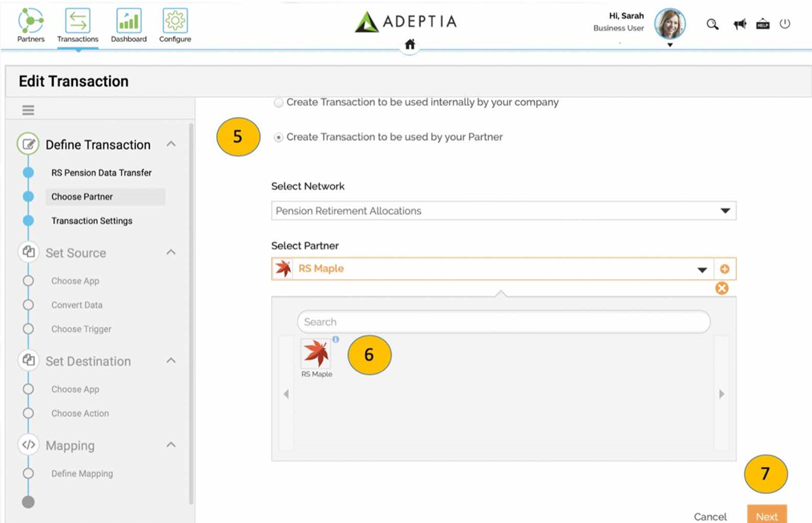Select internal company transaction radio option
812x523 pixels.
tap(279, 103)
